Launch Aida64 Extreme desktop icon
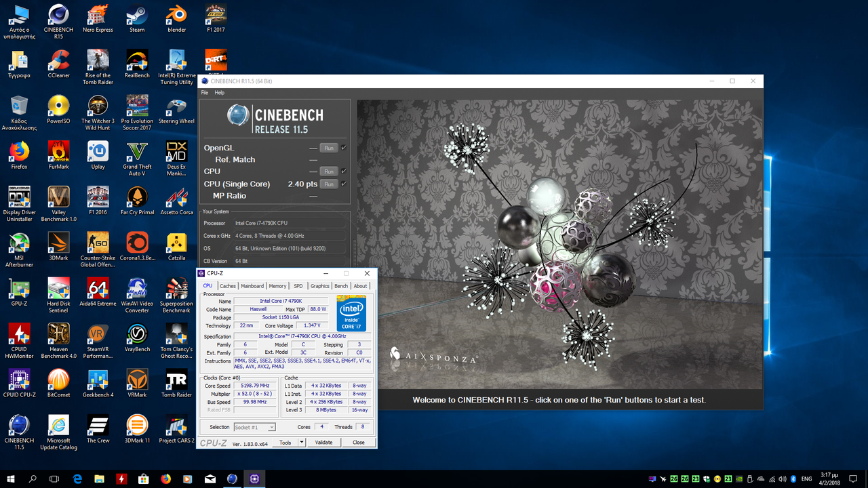 click(98, 292)
